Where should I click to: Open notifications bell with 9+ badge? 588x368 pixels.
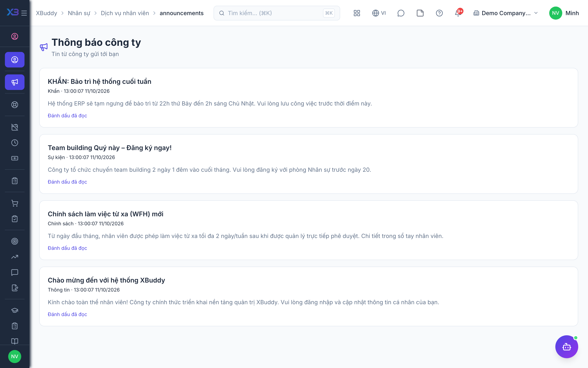pos(458,13)
